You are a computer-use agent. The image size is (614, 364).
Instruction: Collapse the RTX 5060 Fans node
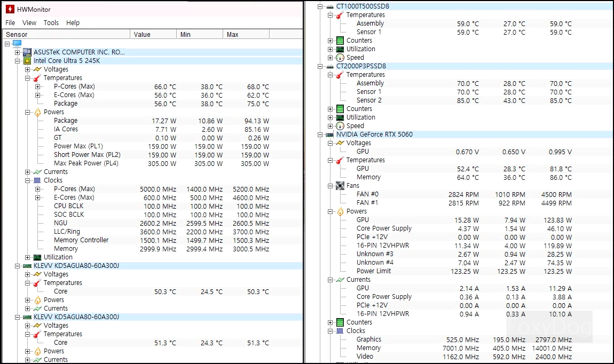tap(330, 186)
